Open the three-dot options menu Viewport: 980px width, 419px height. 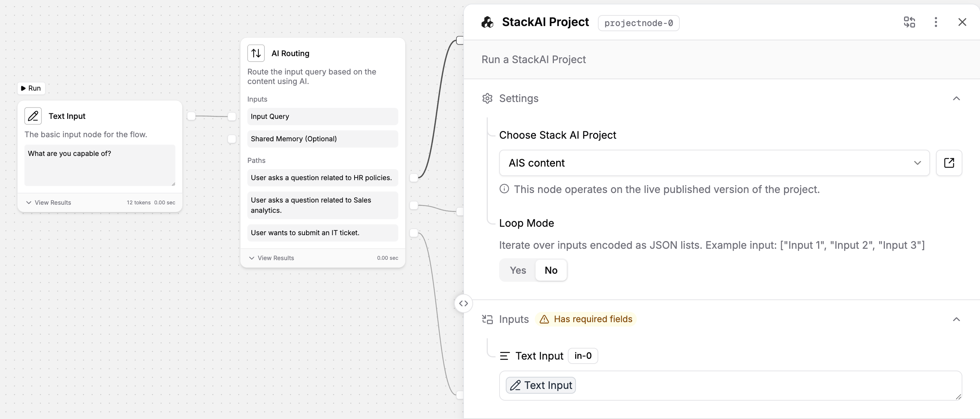pos(936,22)
